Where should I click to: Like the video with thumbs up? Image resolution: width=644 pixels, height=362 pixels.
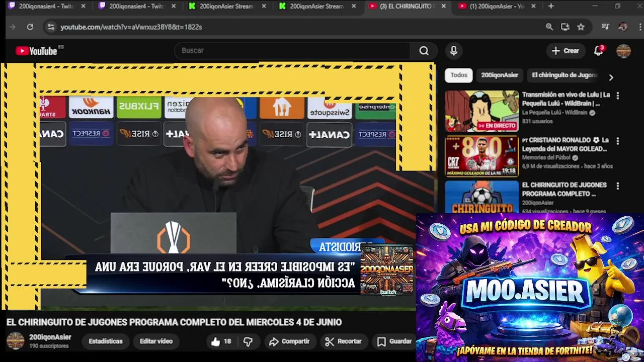pyautogui.click(x=221, y=341)
